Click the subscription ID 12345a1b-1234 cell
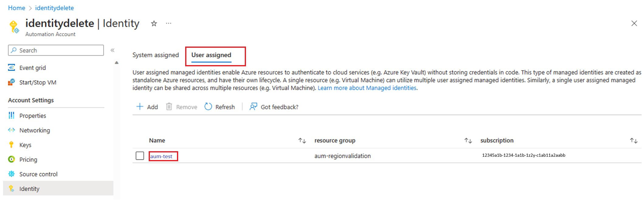 pos(524,155)
